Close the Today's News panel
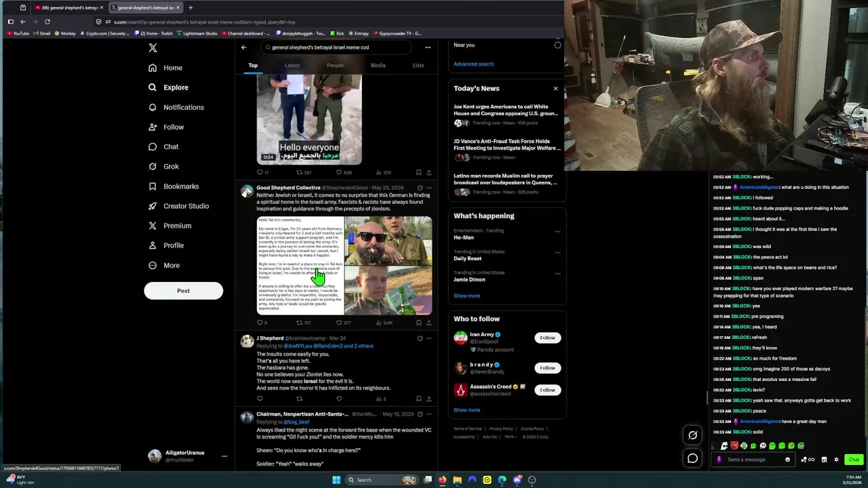Image resolution: width=868 pixels, height=488 pixels. pyautogui.click(x=555, y=89)
